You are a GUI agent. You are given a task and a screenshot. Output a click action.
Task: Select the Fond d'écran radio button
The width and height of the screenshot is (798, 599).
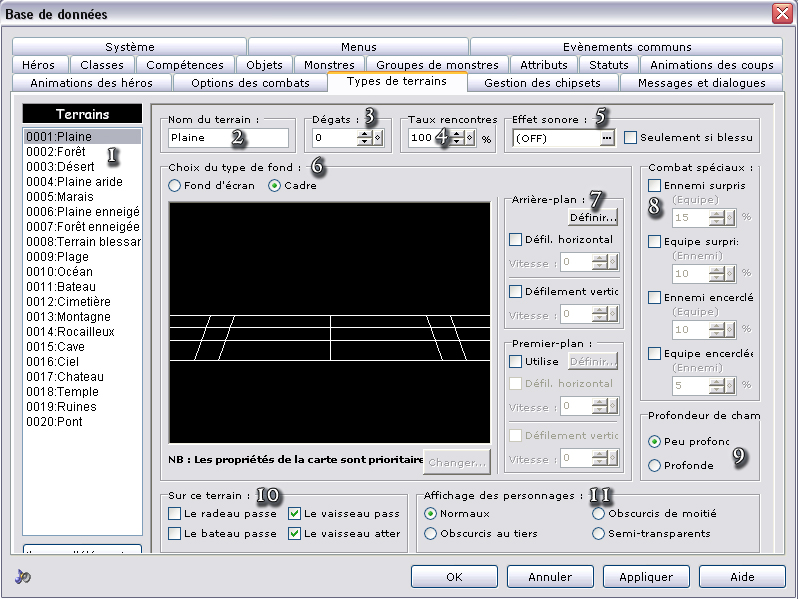click(x=175, y=186)
